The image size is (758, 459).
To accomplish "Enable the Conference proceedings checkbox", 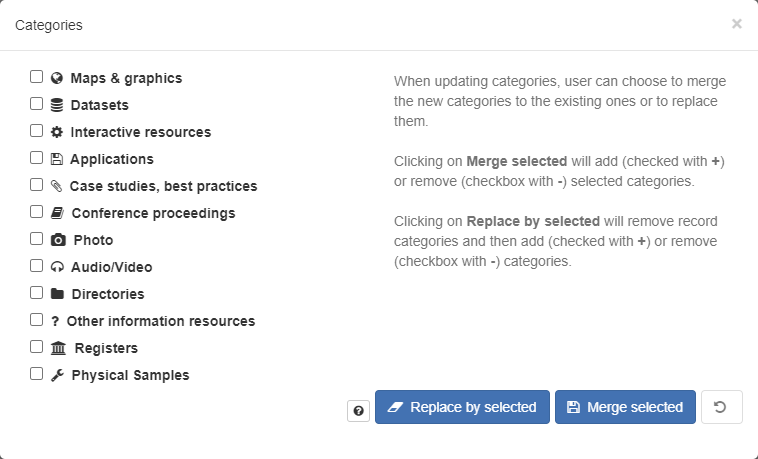I will [x=36, y=212].
